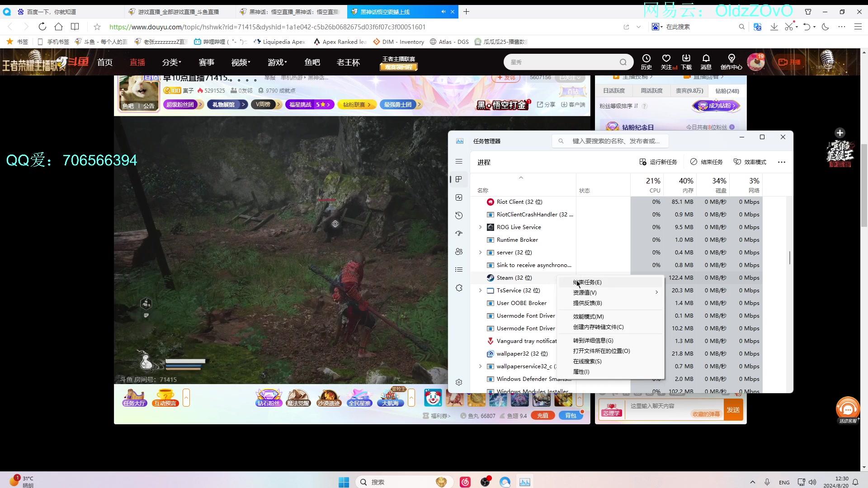Click 背包 backpack button

[571, 416]
